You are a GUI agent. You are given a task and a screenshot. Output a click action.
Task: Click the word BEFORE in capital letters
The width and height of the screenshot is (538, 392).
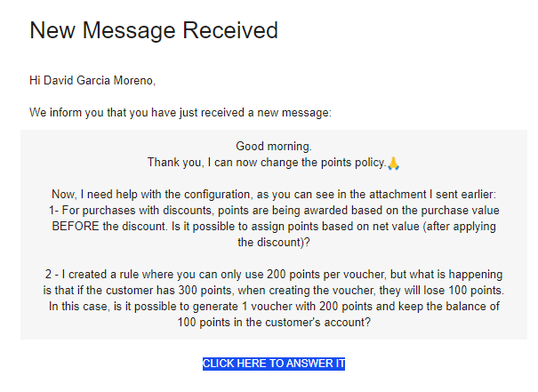pyautogui.click(x=76, y=227)
